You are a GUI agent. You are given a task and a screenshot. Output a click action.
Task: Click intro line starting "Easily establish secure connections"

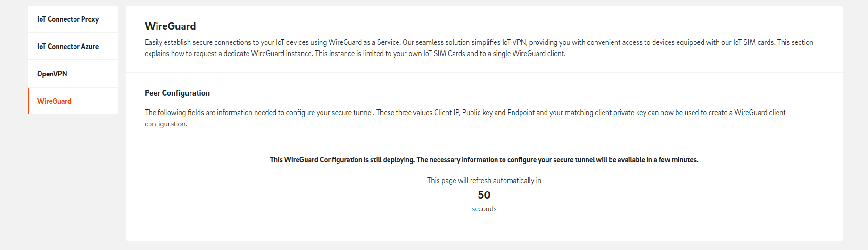pyautogui.click(x=479, y=42)
